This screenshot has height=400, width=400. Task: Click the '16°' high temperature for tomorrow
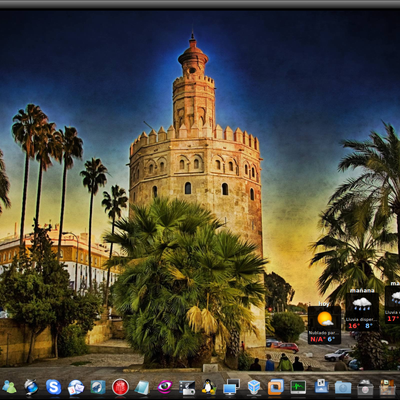[x=354, y=326]
